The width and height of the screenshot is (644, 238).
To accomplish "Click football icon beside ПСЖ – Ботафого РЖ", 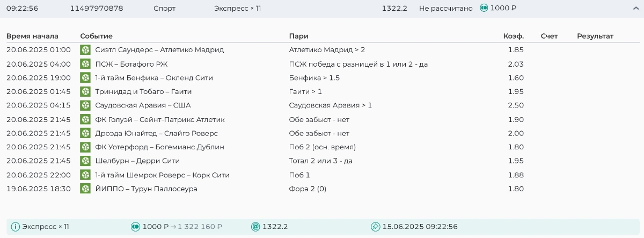I will click(85, 64).
